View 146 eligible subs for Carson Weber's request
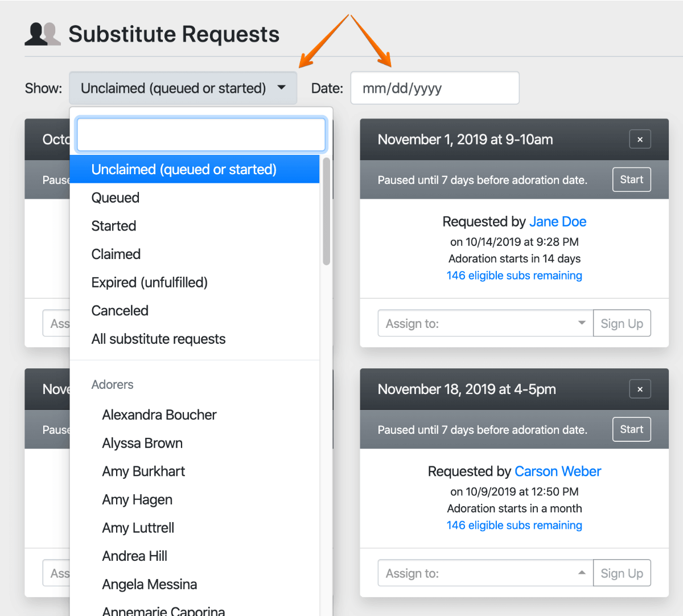 [x=514, y=525]
